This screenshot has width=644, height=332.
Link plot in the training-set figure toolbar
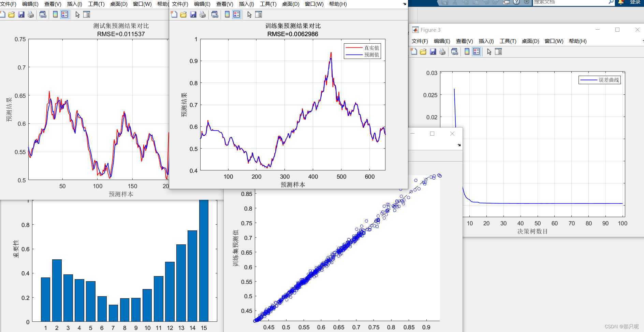point(215,14)
